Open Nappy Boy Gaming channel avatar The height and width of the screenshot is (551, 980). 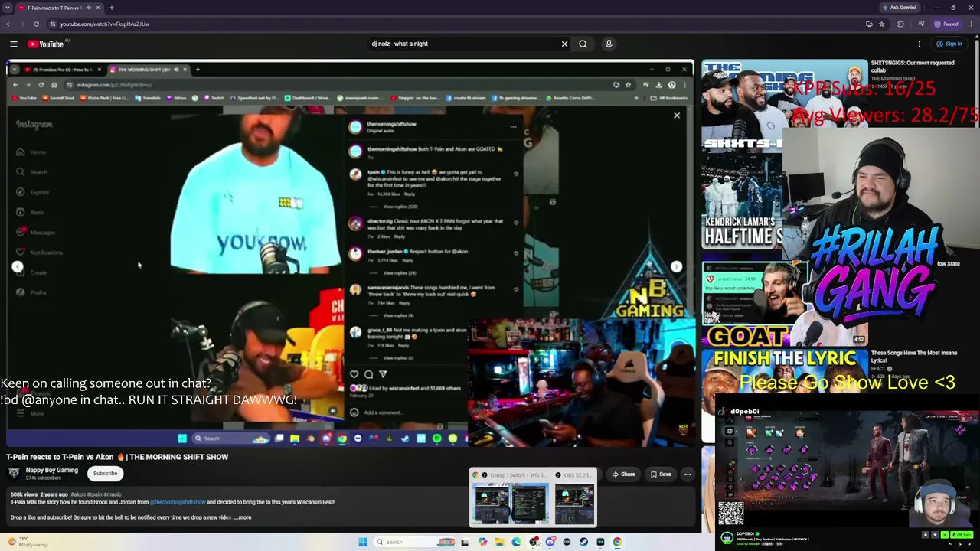click(14, 473)
